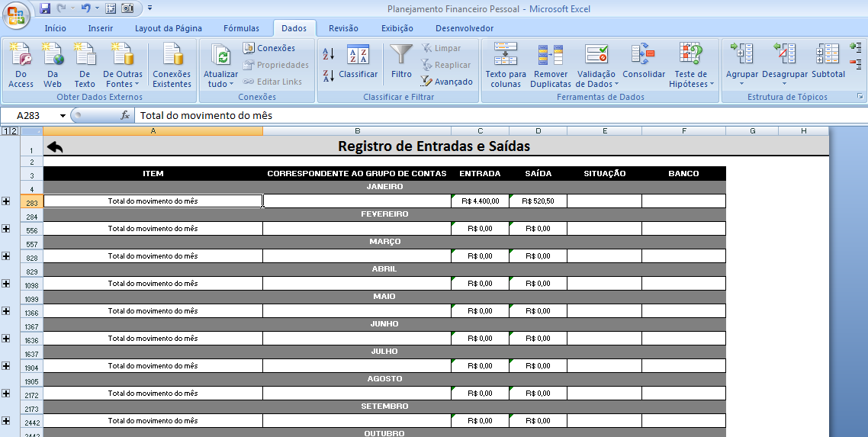Import data Do Access
The height and width of the screenshot is (437, 868).
tap(21, 66)
